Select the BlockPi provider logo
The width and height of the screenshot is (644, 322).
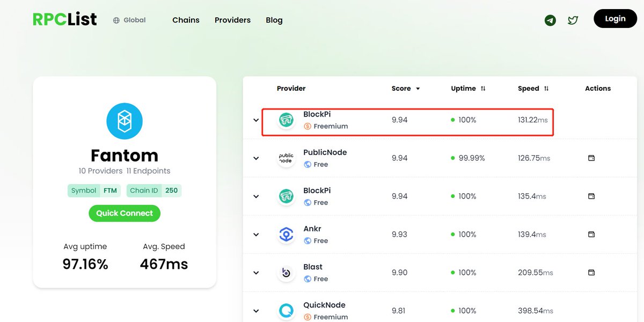coord(286,120)
